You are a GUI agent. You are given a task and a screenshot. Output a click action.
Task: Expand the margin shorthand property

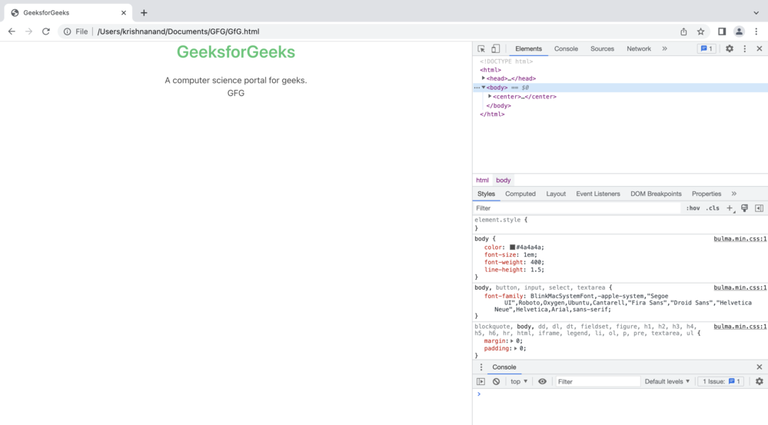click(x=512, y=341)
